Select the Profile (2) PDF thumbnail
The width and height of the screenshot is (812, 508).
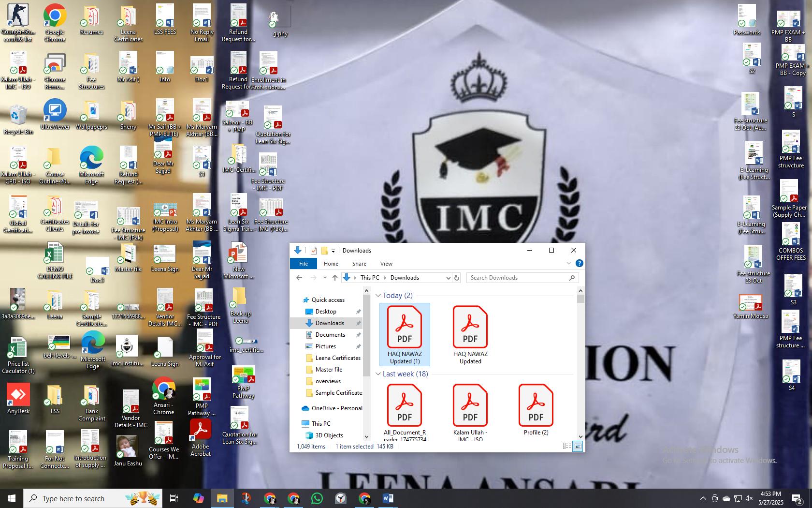536,410
